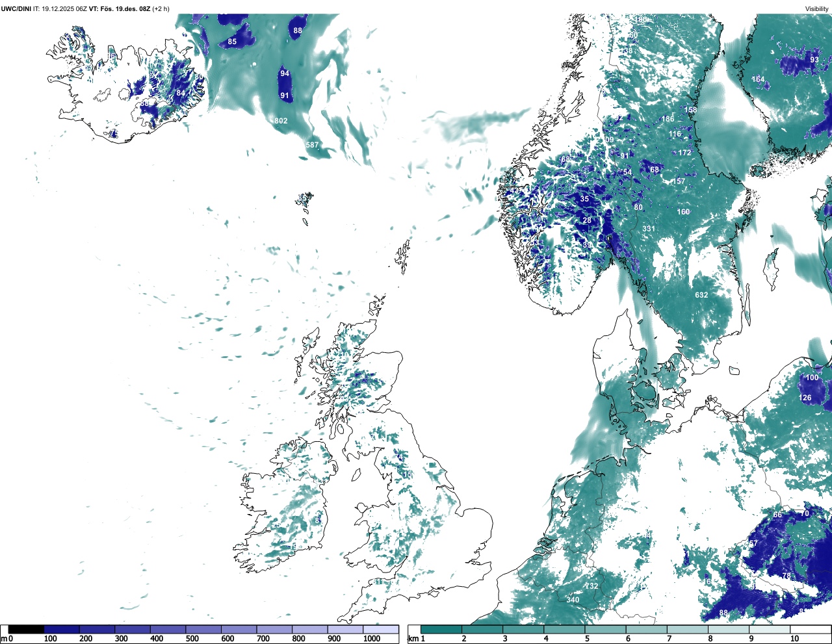832x644 pixels.
Task: Select the 4–5 km legend color segment
Action: [564, 629]
